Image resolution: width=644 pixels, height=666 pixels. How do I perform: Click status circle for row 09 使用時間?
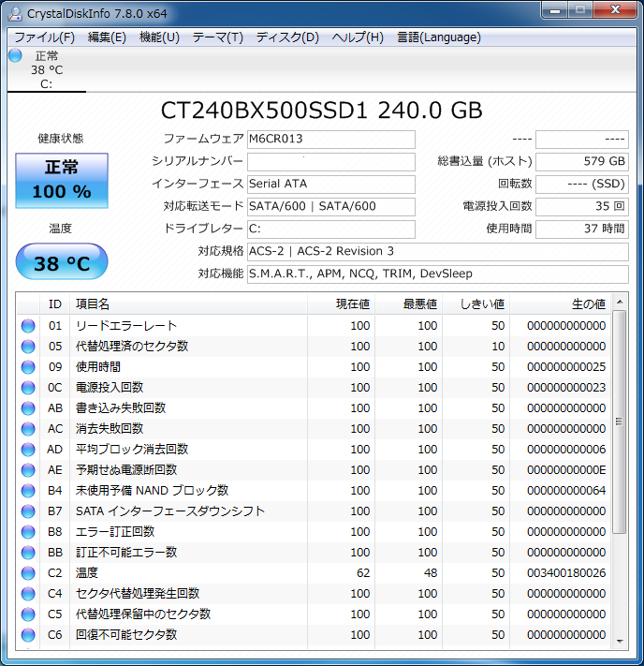coord(28,367)
